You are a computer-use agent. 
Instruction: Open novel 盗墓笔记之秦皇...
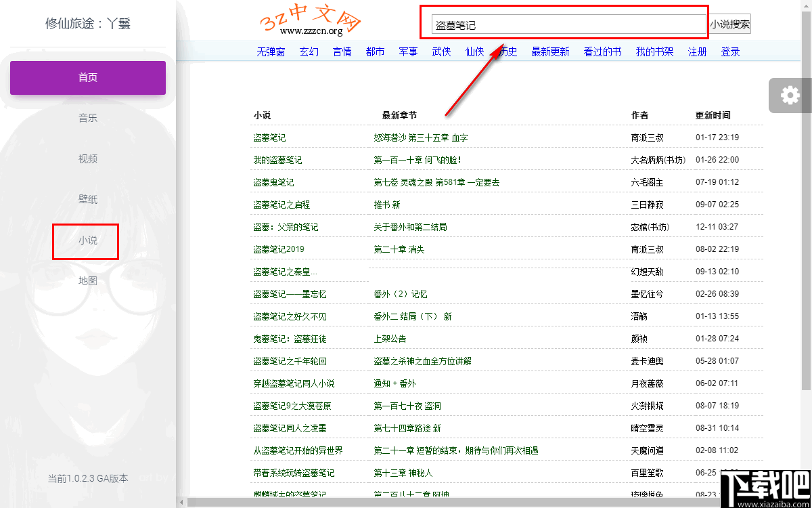285,272
